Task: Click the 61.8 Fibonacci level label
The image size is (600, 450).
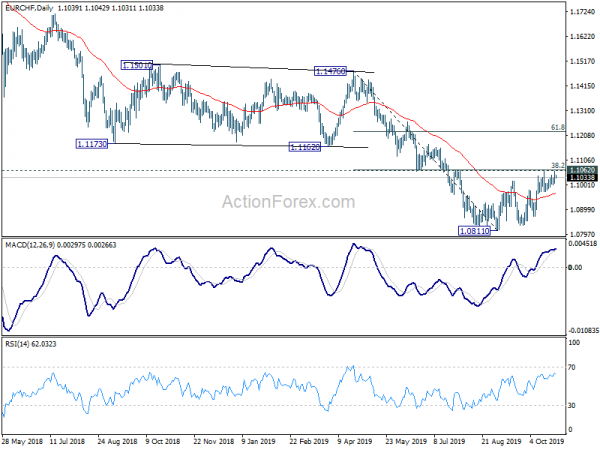Action: [558, 127]
